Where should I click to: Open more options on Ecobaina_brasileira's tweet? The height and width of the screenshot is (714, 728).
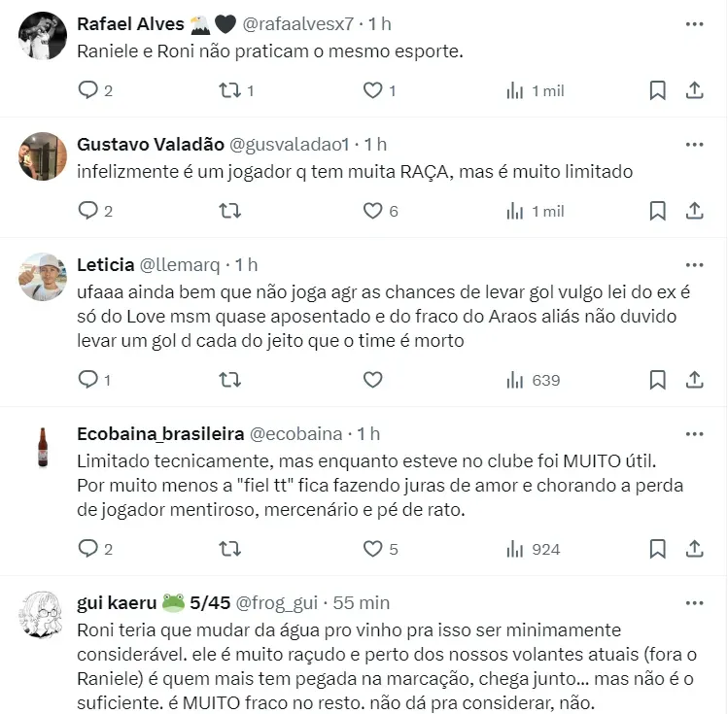[694, 433]
